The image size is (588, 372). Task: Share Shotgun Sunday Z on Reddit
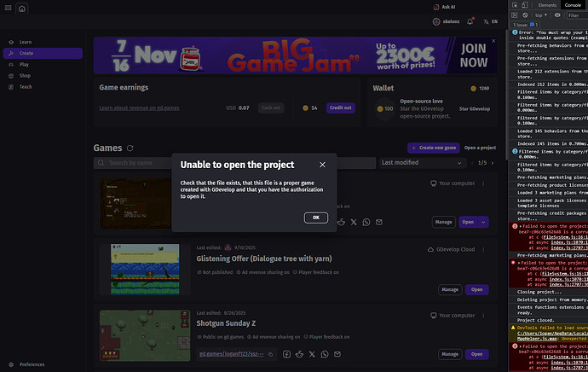point(299,354)
